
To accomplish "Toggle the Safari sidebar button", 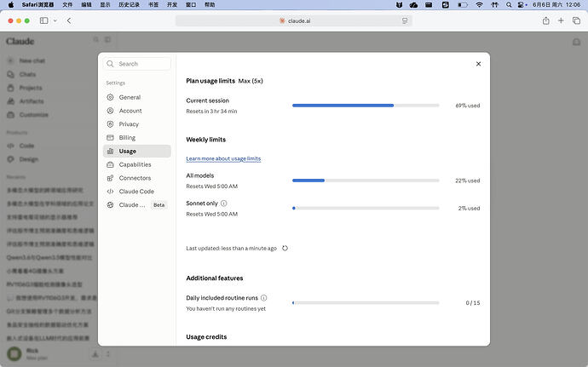I will [43, 20].
